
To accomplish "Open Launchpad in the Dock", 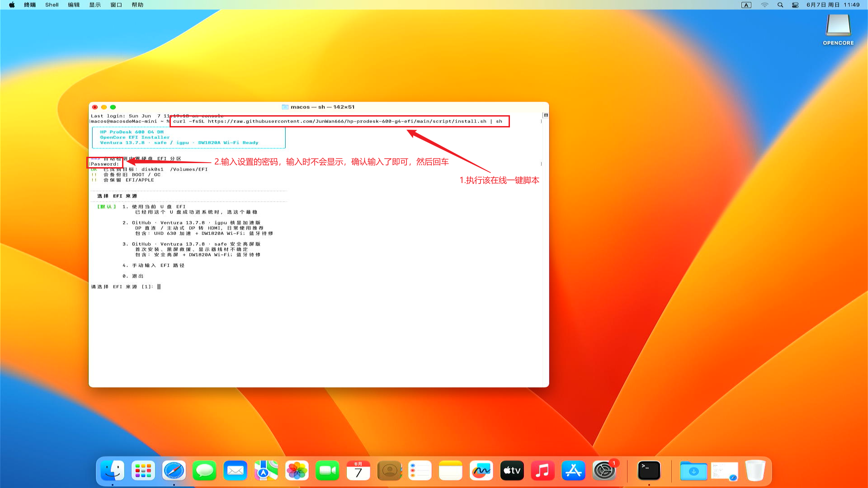I will click(143, 471).
